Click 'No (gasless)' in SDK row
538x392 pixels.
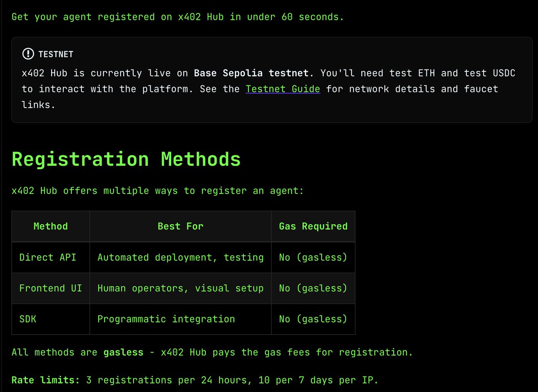click(x=313, y=319)
